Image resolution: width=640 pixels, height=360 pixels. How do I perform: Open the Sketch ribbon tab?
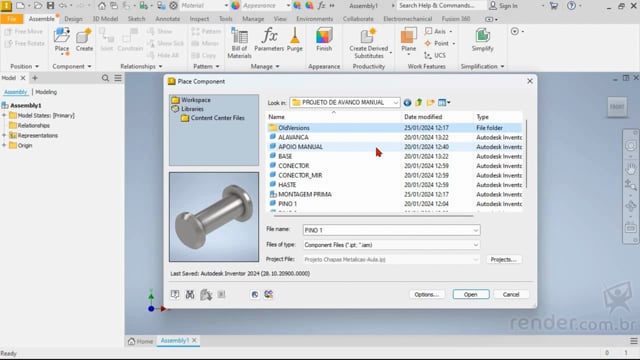pyautogui.click(x=136, y=19)
